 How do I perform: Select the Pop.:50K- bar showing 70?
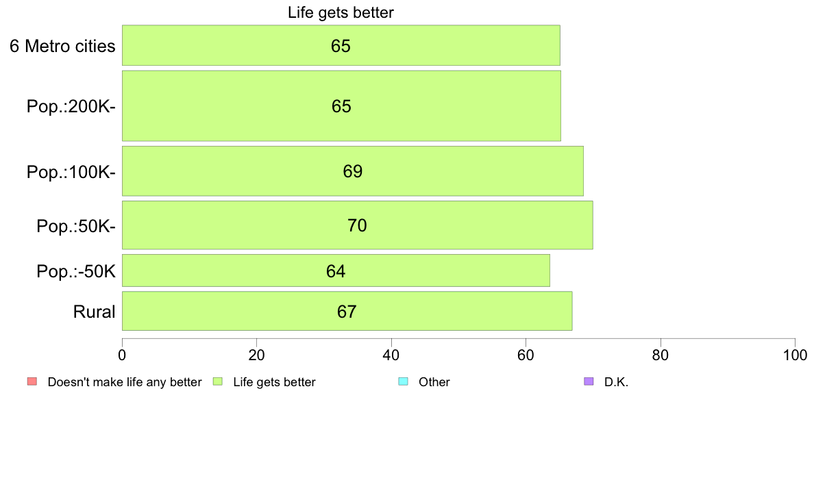358,225
